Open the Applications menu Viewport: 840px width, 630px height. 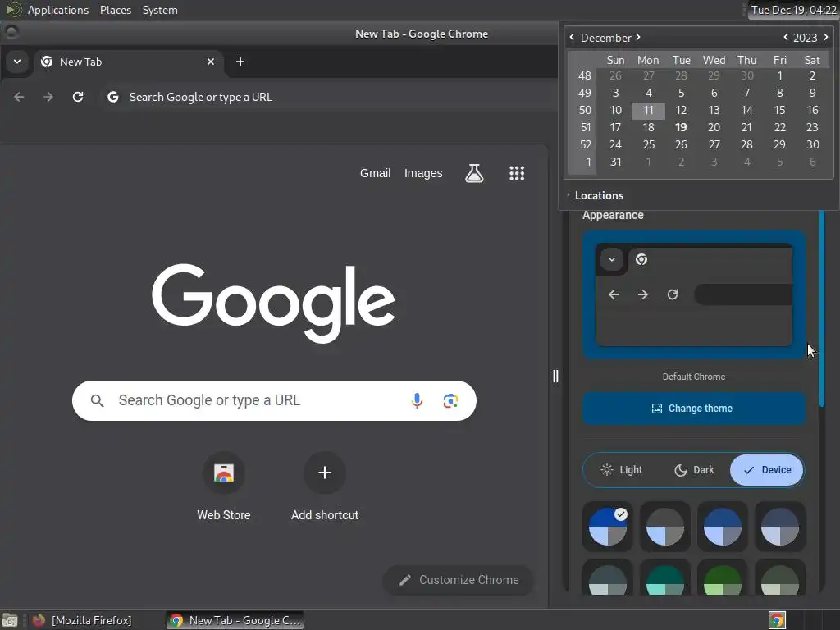point(58,10)
